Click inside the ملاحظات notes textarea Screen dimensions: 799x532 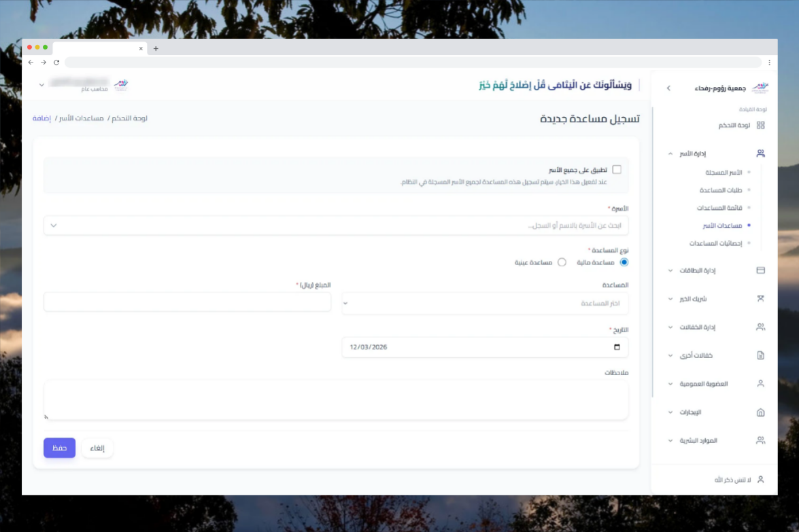tap(336, 400)
